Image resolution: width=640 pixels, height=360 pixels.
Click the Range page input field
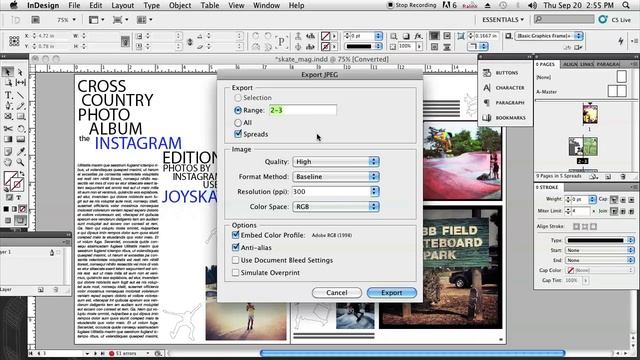point(302,110)
